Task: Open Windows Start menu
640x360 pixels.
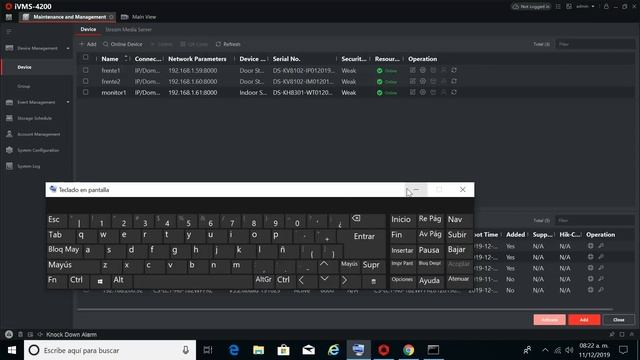Action: click(x=12, y=350)
